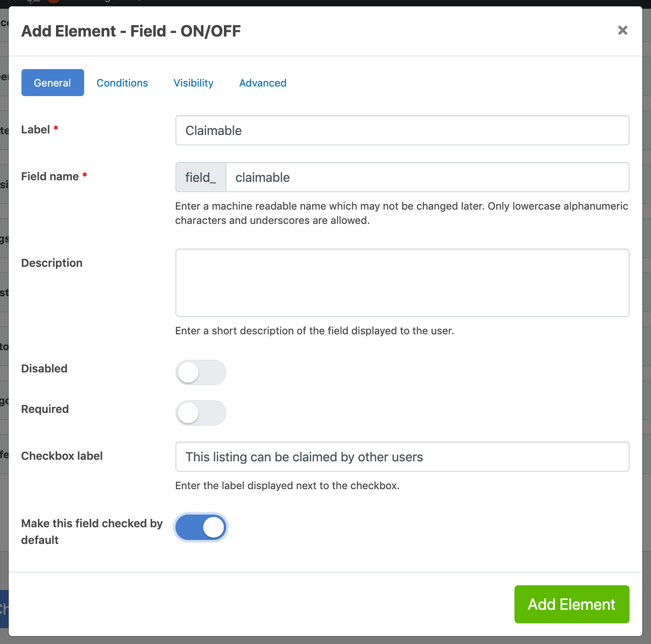Select the General tab
The image size is (651, 644).
[x=53, y=83]
